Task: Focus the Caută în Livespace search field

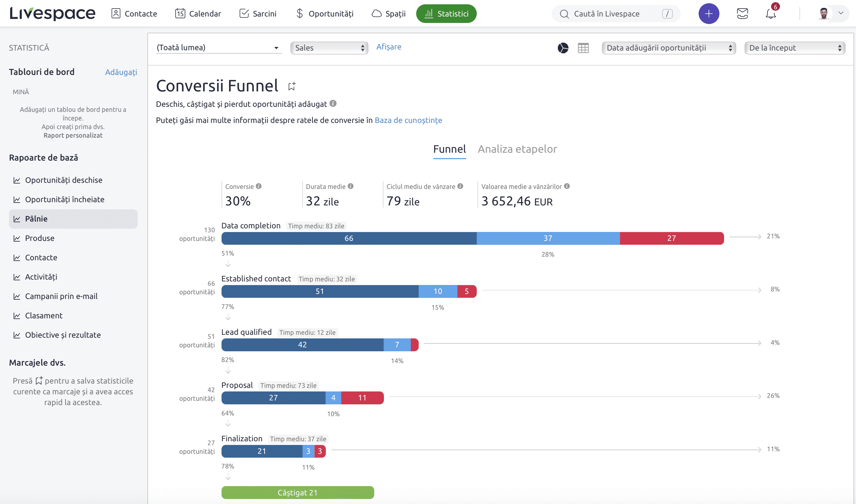Action: tap(616, 14)
